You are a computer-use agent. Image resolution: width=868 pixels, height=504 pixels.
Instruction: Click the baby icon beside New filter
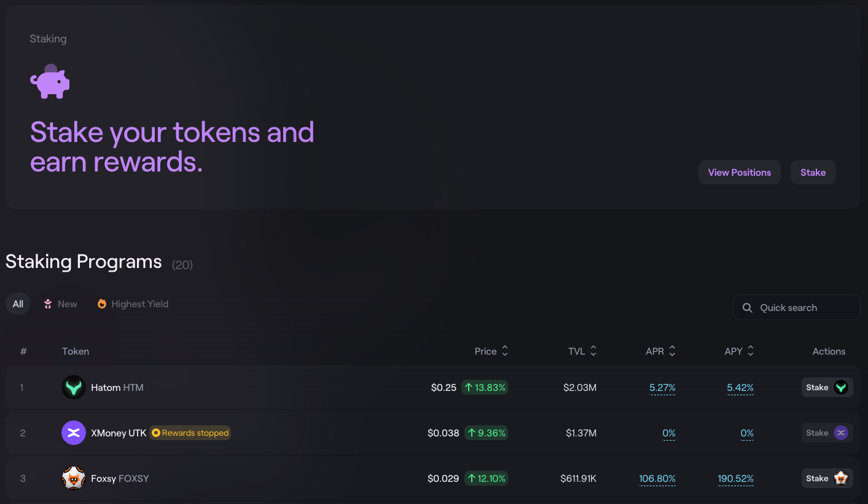point(48,304)
